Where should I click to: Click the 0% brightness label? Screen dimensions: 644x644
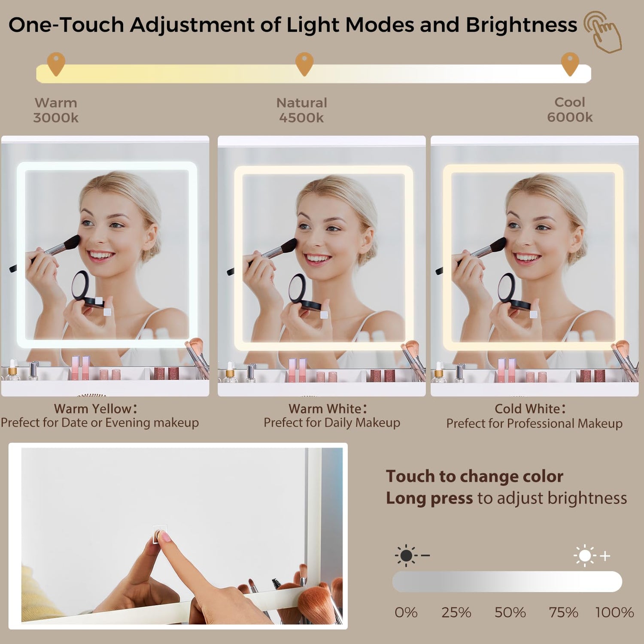click(406, 612)
